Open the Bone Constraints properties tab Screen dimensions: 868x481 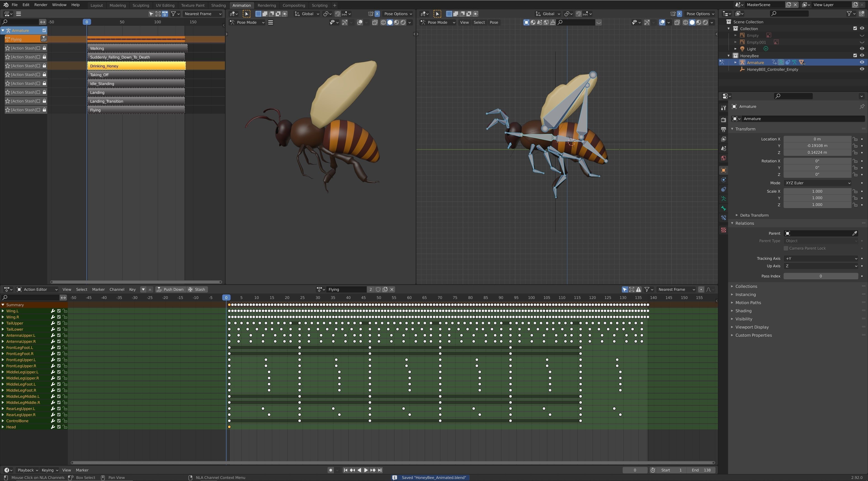(x=723, y=218)
